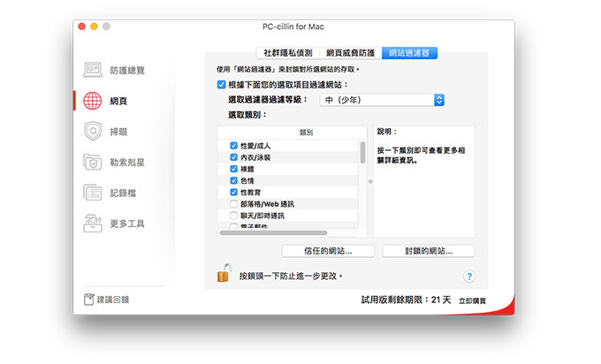Viewport: 601px width, 364px height.
Task: Open the 選取過濾器過濾等級 dropdown
Action: pyautogui.click(x=381, y=101)
